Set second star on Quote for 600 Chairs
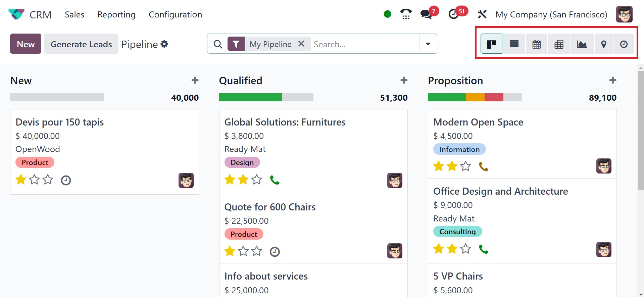The height and width of the screenshot is (297, 644). coord(243,251)
